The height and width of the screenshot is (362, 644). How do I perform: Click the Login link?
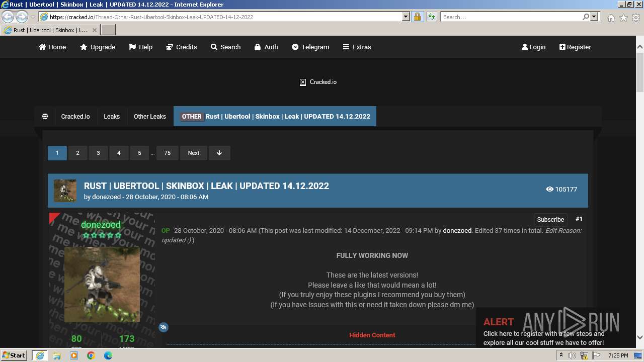(534, 47)
